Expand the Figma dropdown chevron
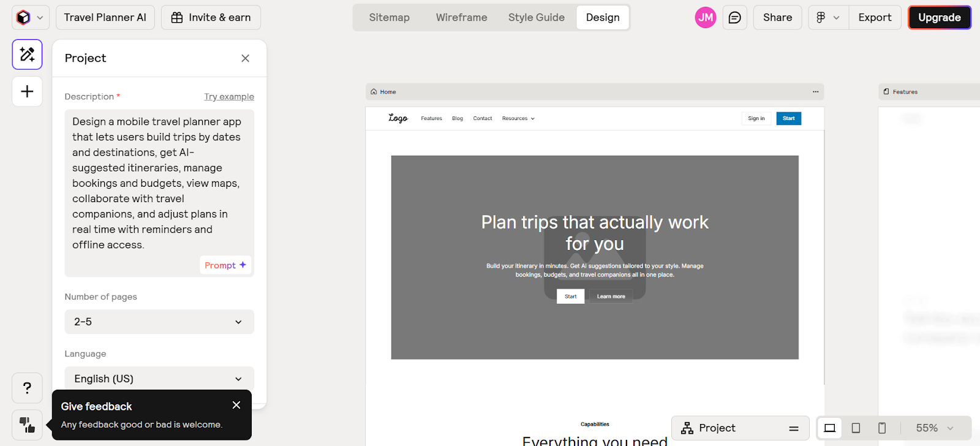Screen dimensions: 980x446 coord(836,18)
